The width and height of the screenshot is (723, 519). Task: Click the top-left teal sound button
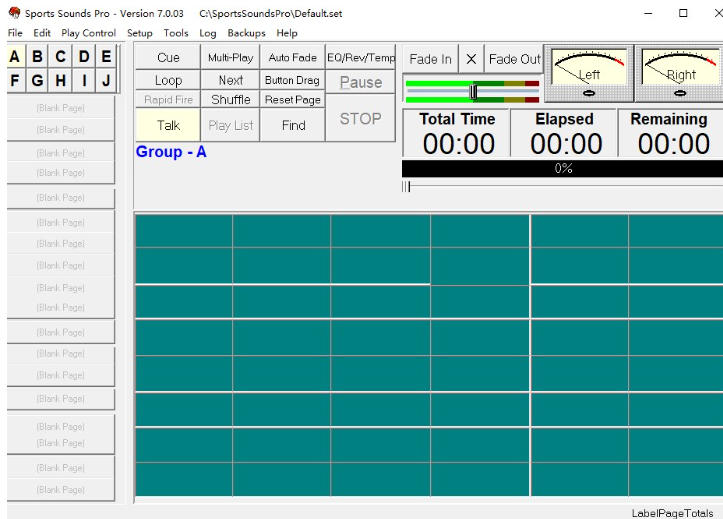tap(183, 231)
